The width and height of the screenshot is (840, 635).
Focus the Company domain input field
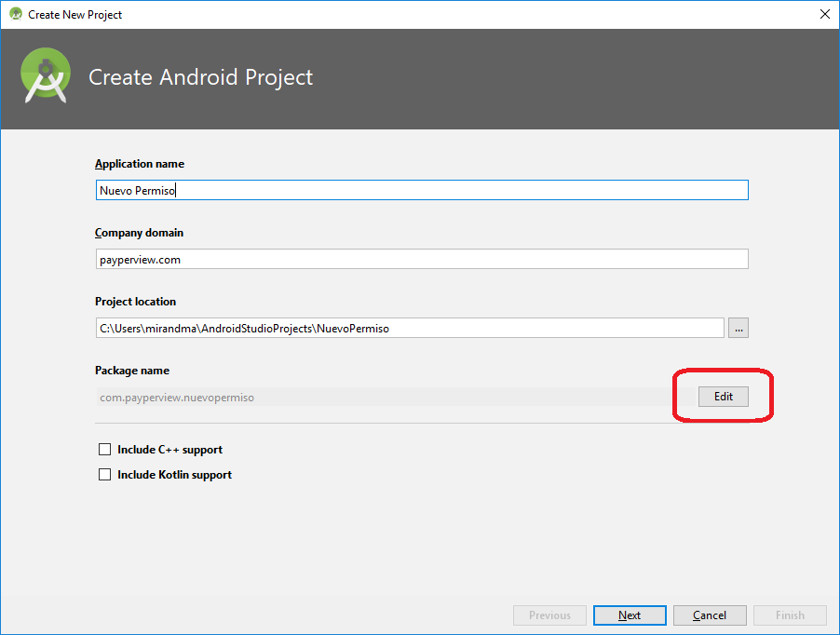coord(421,259)
